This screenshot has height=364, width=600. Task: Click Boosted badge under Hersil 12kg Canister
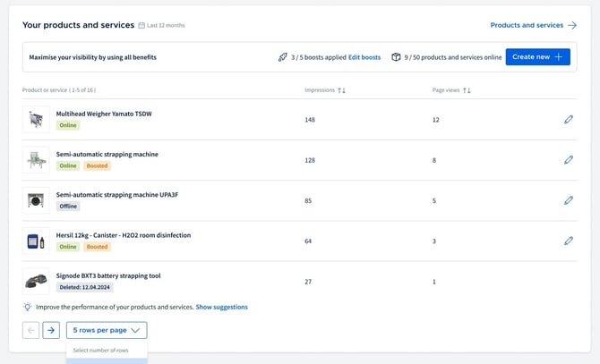[x=98, y=247]
